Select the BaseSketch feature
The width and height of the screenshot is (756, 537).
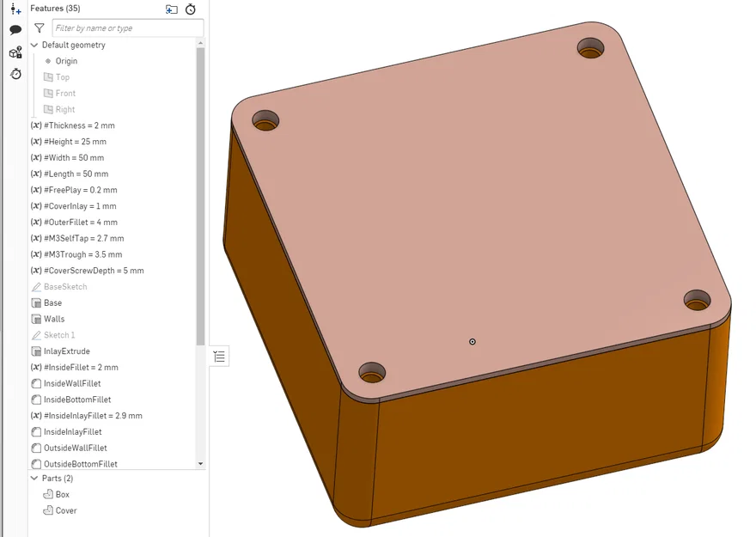[59, 287]
